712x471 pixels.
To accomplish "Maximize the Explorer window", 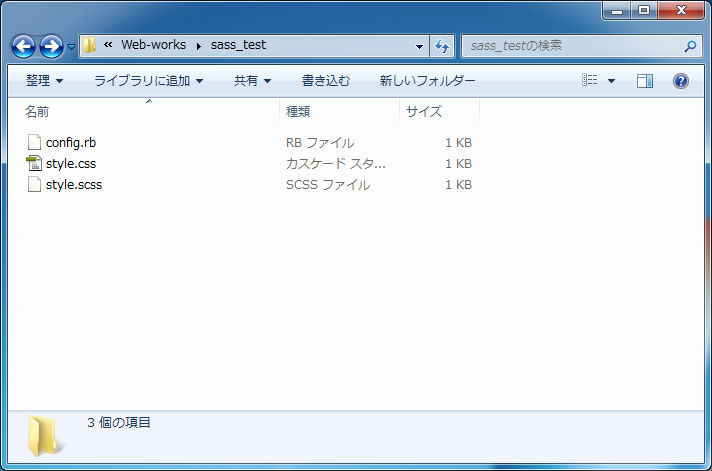I will (x=643, y=10).
